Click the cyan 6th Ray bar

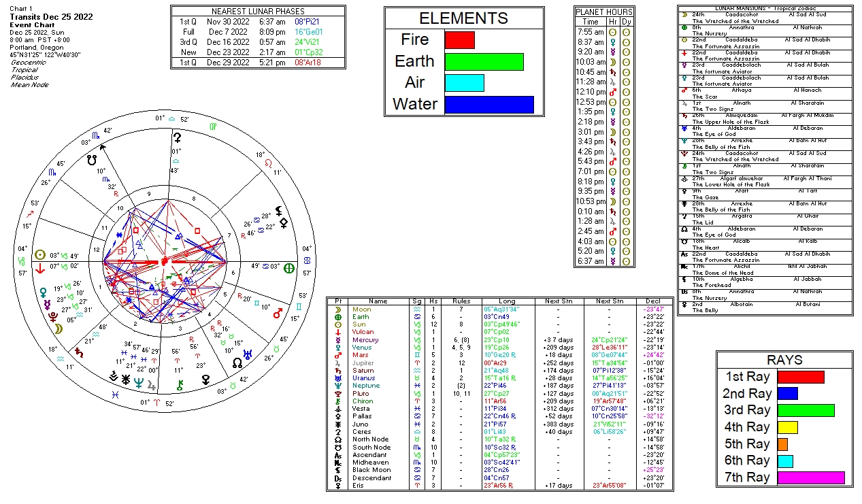[x=785, y=461]
